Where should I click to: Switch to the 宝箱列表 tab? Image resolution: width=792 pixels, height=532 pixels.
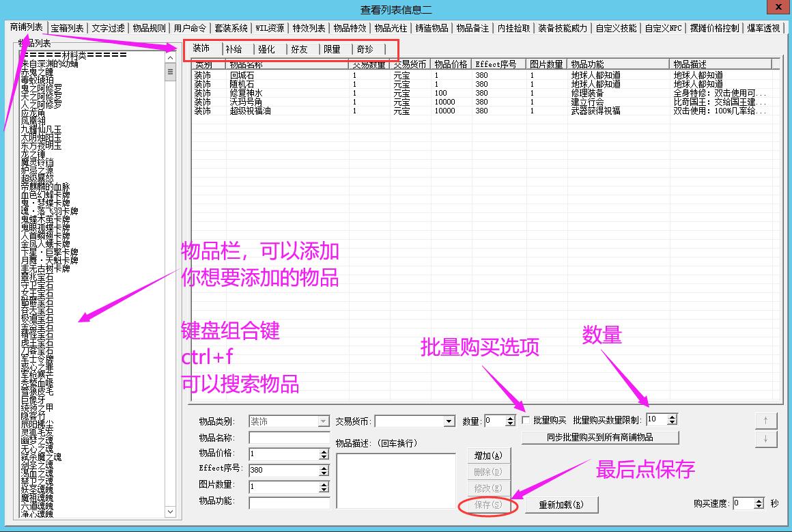(68, 28)
